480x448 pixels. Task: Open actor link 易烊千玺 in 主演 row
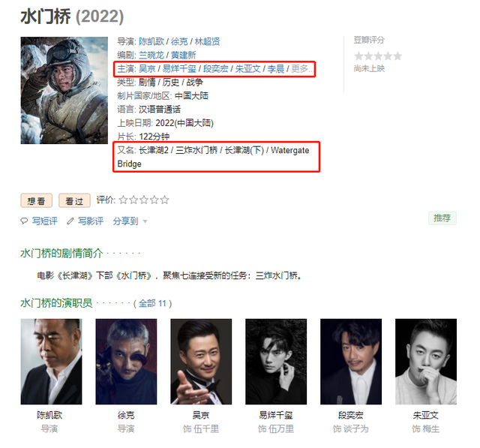tap(179, 68)
